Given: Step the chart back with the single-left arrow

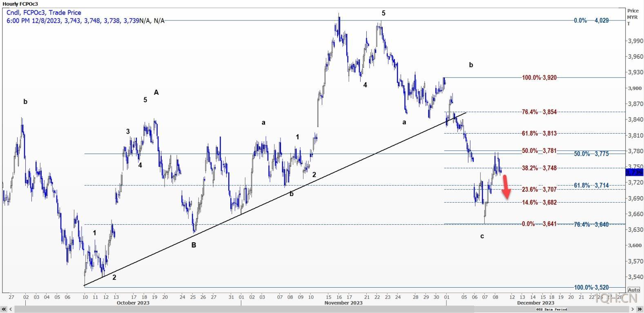Looking at the screenshot, I should pos(10,309).
